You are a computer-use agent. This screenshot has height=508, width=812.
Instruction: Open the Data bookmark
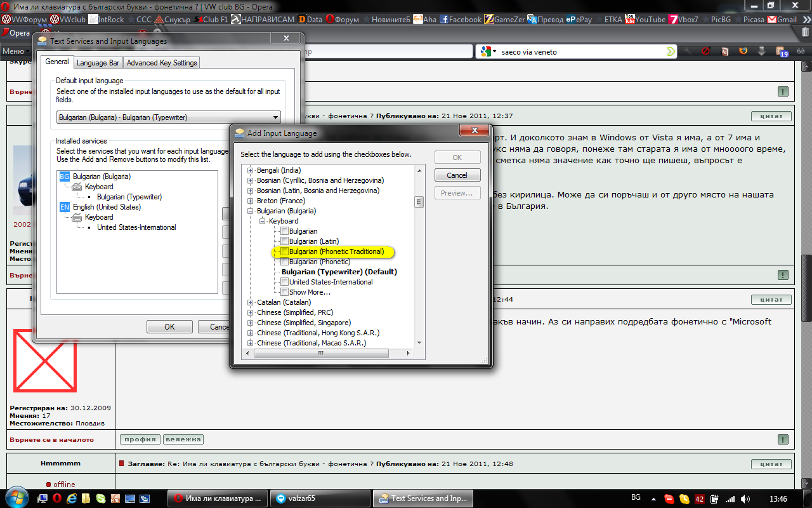(x=310, y=19)
